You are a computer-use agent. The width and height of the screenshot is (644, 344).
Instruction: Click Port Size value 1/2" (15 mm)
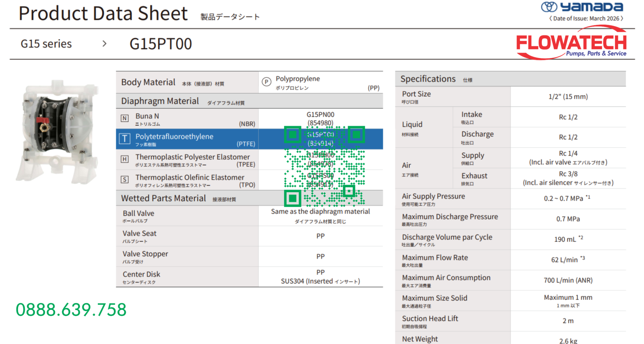[x=568, y=97]
